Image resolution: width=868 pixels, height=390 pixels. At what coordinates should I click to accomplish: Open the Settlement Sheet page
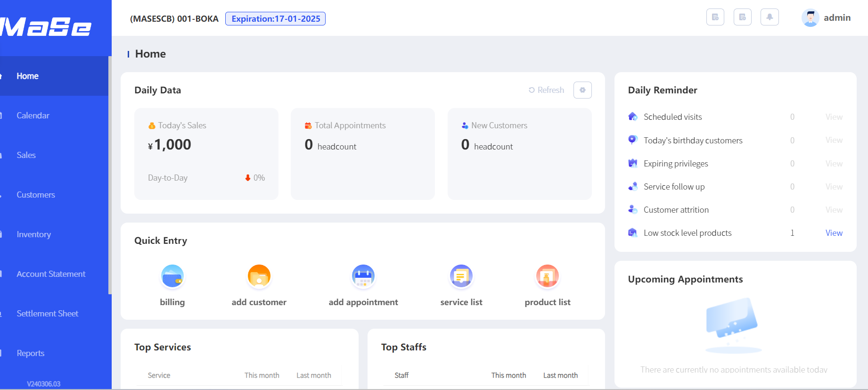pos(48,314)
